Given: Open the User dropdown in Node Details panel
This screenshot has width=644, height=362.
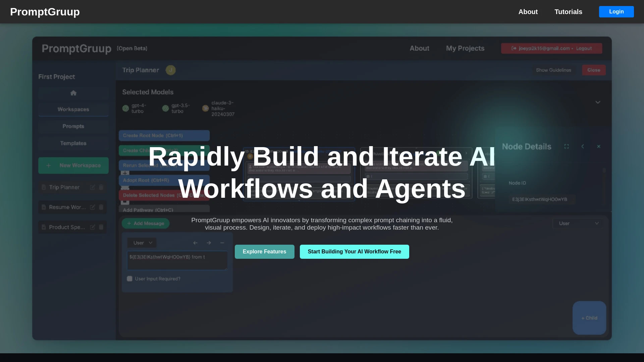Looking at the screenshot, I should 578,223.
